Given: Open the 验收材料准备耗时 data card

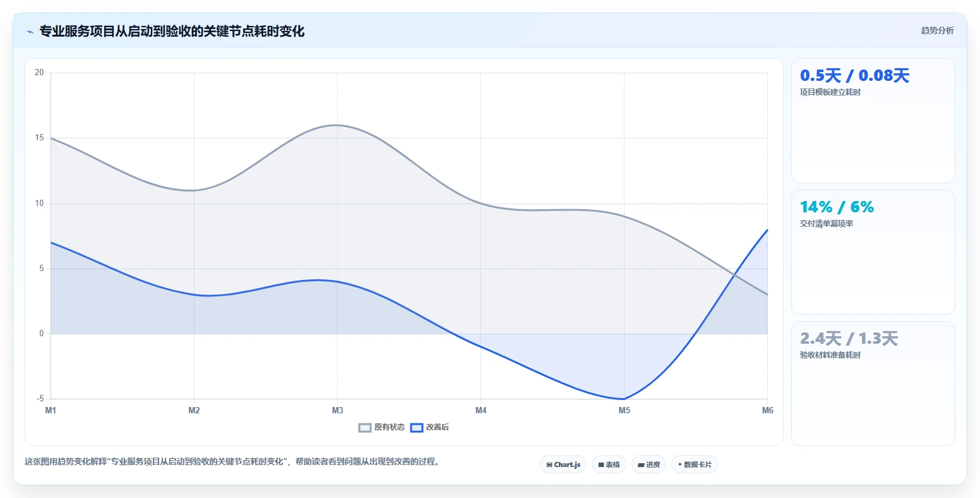Looking at the screenshot, I should pos(873,384).
